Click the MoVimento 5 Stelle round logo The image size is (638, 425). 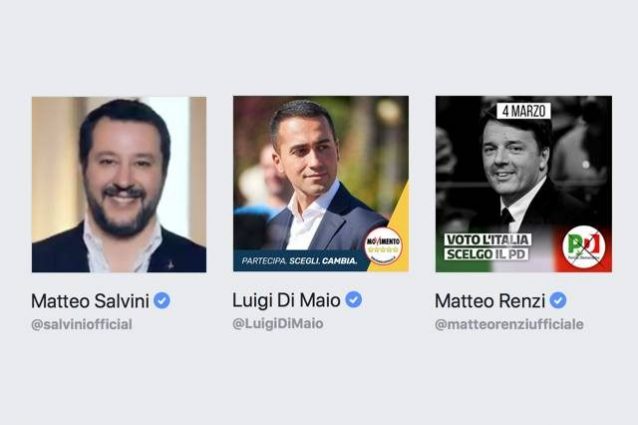[383, 246]
